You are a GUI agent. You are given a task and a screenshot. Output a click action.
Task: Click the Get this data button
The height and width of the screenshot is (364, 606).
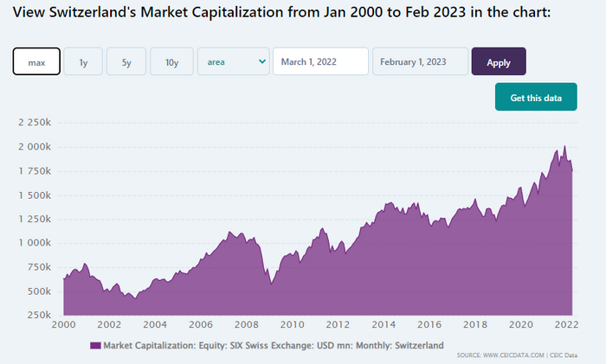(536, 98)
